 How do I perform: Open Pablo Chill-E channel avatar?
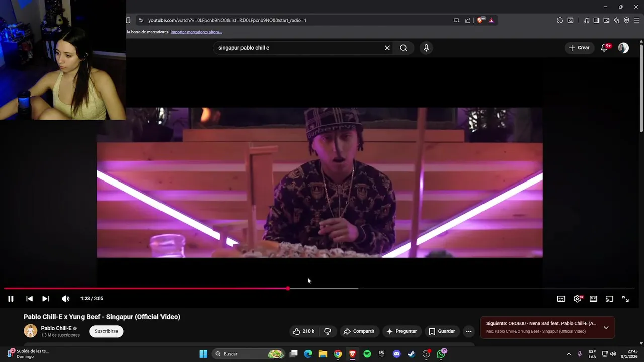click(x=30, y=331)
